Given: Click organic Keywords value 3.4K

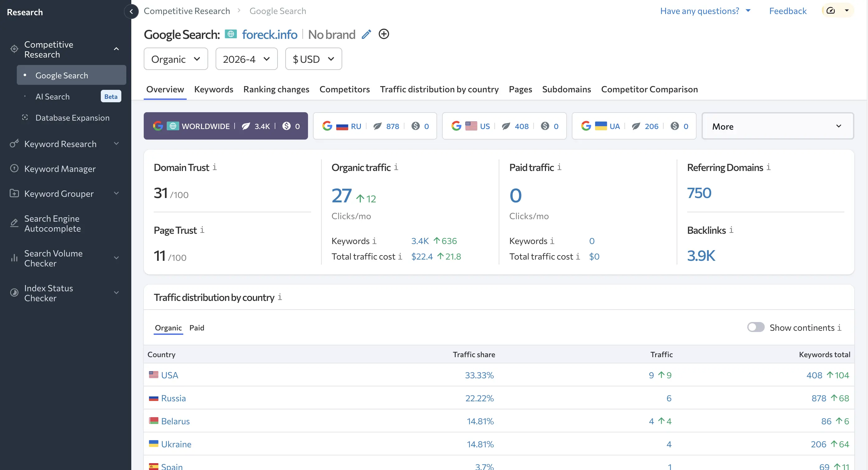Looking at the screenshot, I should (420, 241).
